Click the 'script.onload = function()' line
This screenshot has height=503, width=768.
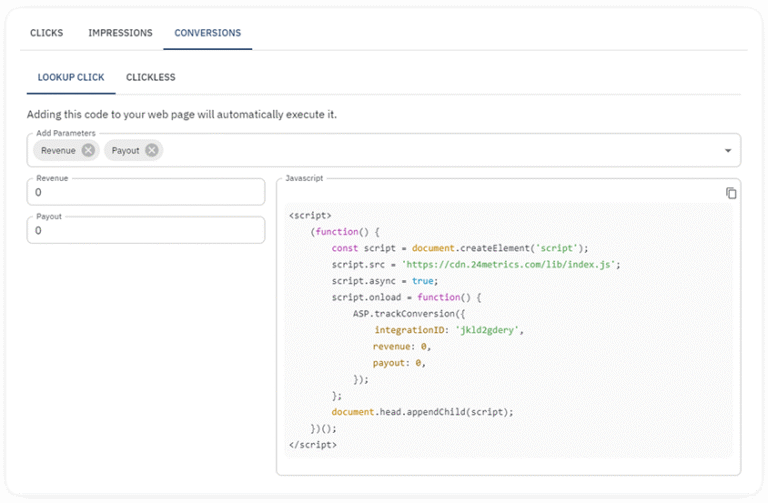[407, 297]
